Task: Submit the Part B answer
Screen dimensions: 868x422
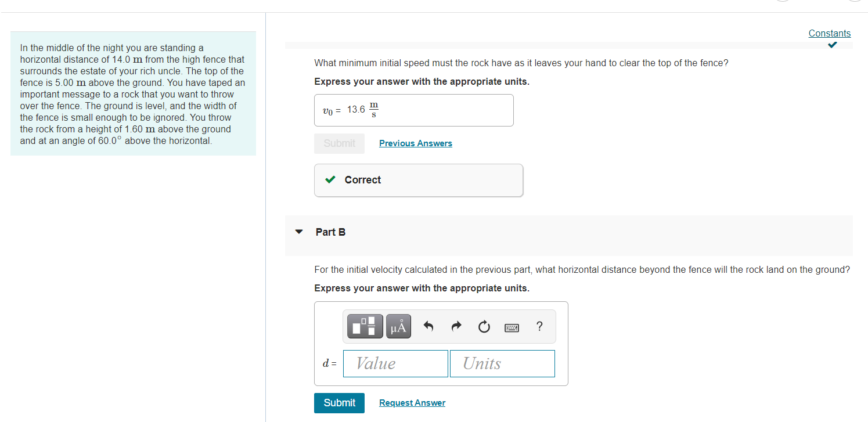Action: click(339, 402)
